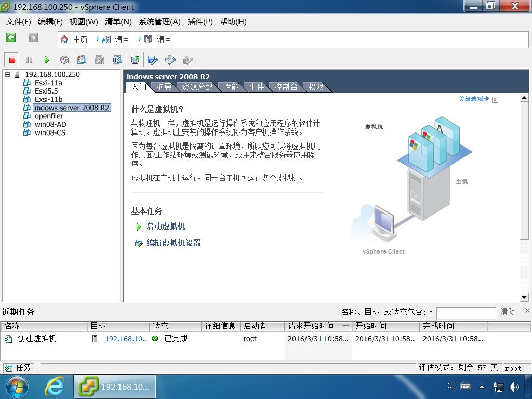Click the revert to snapshot icon
532x399 pixels.
click(x=99, y=60)
